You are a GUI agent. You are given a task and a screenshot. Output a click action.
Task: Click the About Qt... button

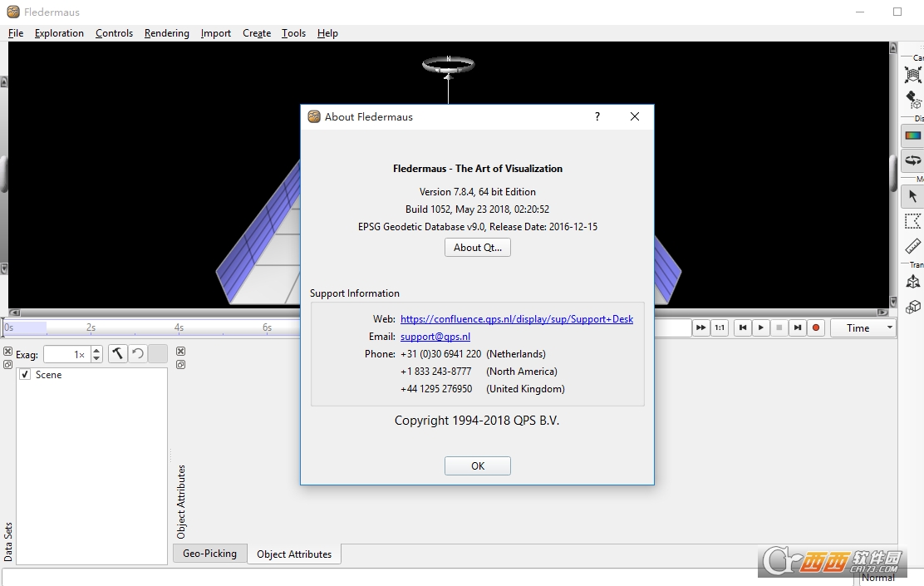[x=477, y=248]
